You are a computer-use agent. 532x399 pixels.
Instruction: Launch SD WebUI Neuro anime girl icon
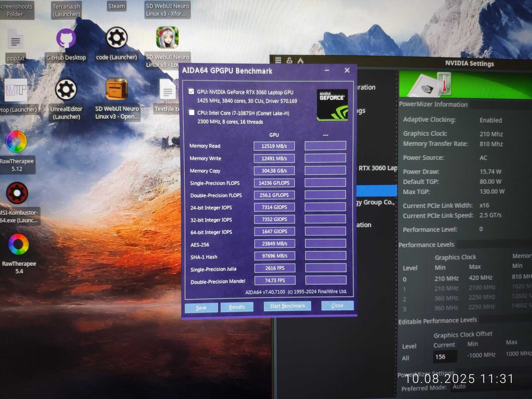[x=167, y=38]
